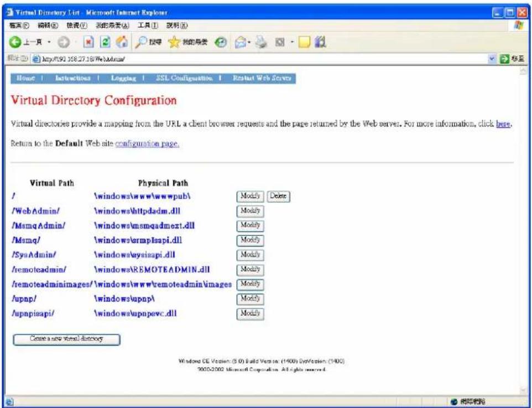Click the status bar page icon
This screenshot has width=532, height=408.
(9, 402)
